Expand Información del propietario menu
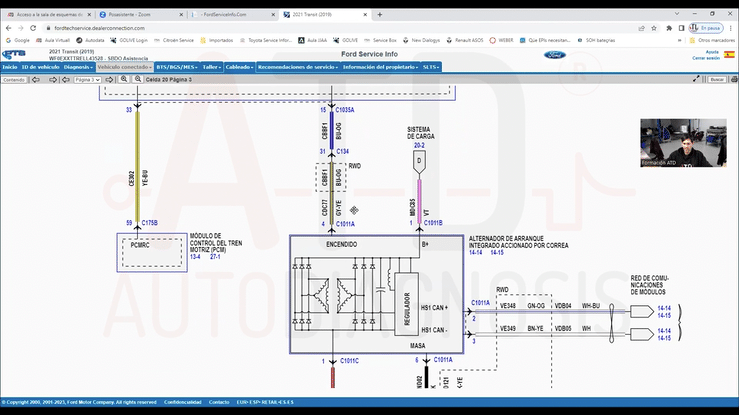Viewport: 739px width, 415px height. click(380, 67)
